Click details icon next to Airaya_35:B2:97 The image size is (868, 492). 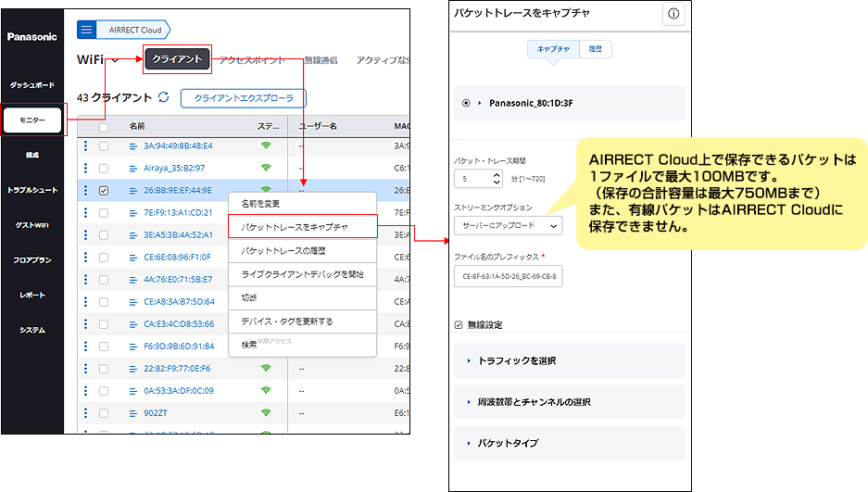[x=132, y=169]
